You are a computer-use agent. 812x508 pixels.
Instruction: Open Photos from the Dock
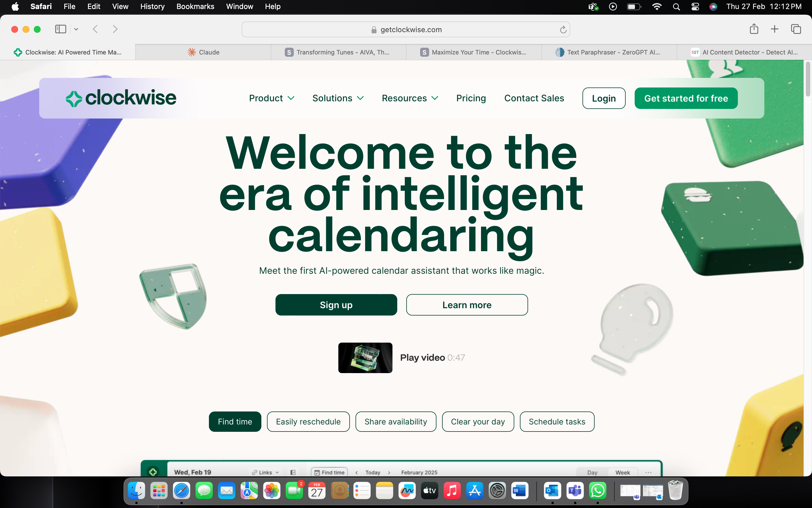(272, 491)
